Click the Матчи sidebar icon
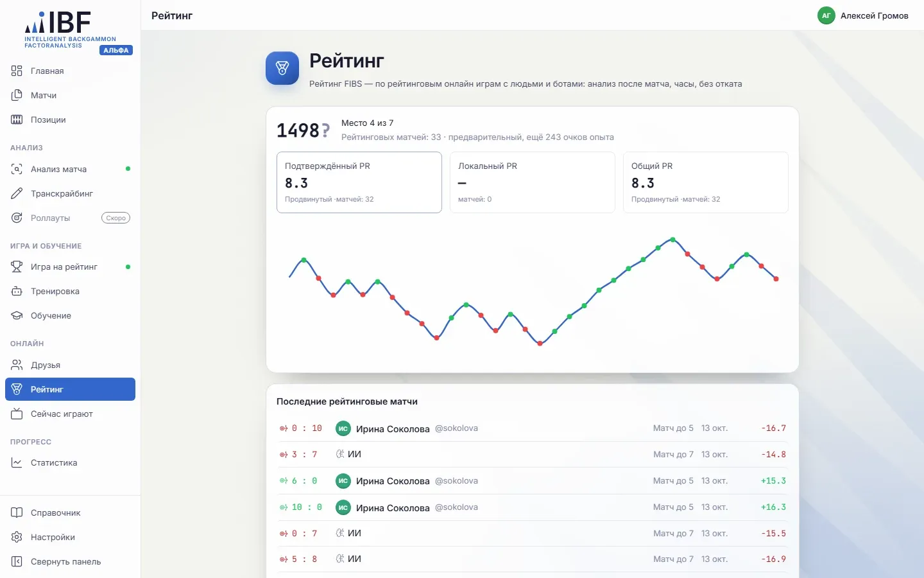This screenshot has height=578, width=924. (x=17, y=95)
